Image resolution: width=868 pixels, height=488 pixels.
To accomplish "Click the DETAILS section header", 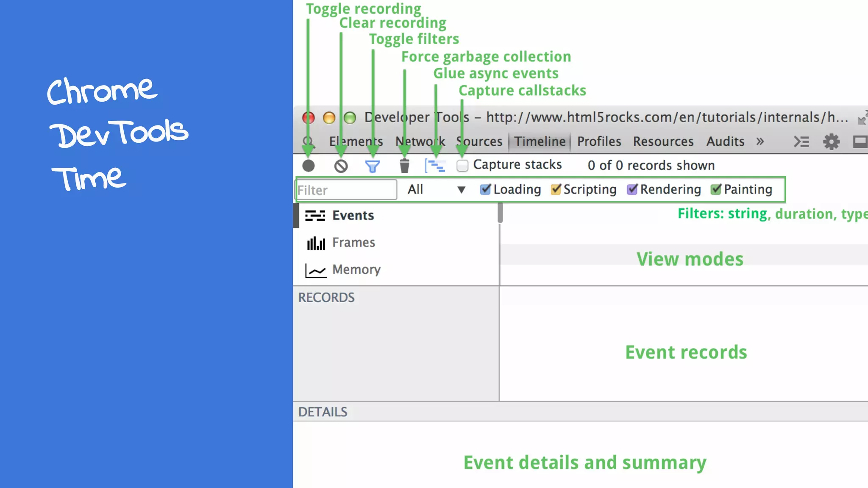I will click(323, 412).
